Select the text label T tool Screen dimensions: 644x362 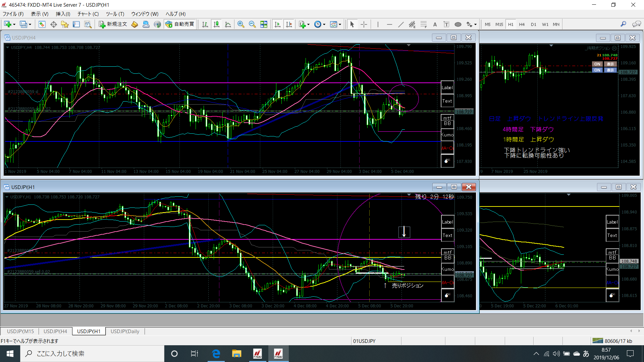tap(446, 24)
